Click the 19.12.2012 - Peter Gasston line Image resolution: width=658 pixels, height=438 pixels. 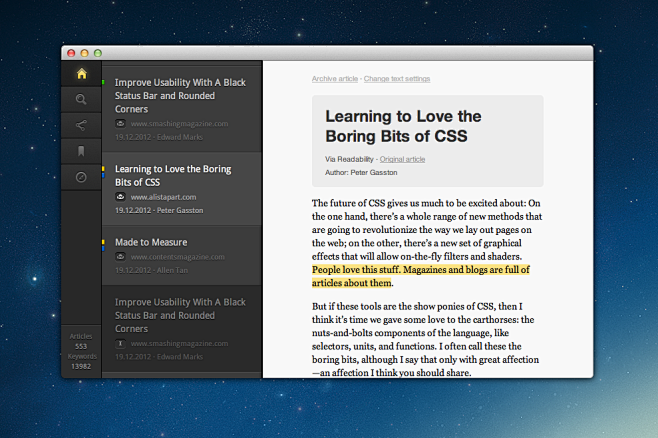coord(159,210)
